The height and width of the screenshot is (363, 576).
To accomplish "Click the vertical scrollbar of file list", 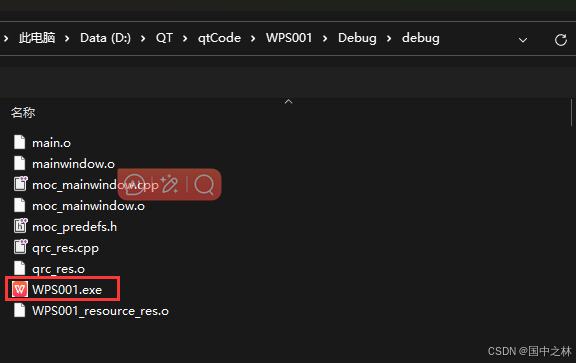I will 572,112.
